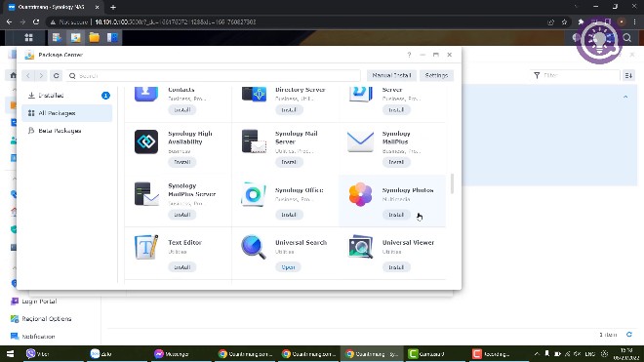
Task: Select Beta Packages in the sidebar
Action: 67,131
